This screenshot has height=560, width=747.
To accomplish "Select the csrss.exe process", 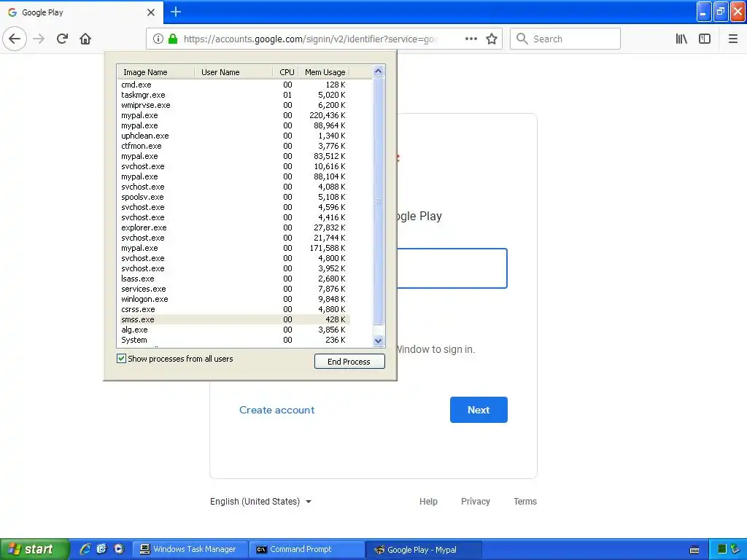I will tap(233, 309).
